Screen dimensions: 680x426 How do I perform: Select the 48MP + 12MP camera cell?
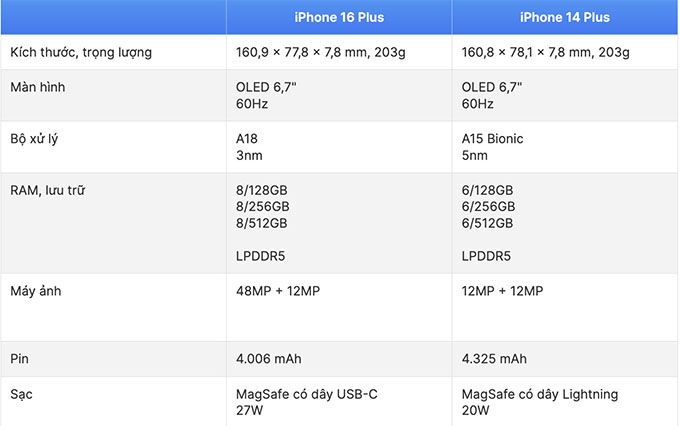[278, 291]
